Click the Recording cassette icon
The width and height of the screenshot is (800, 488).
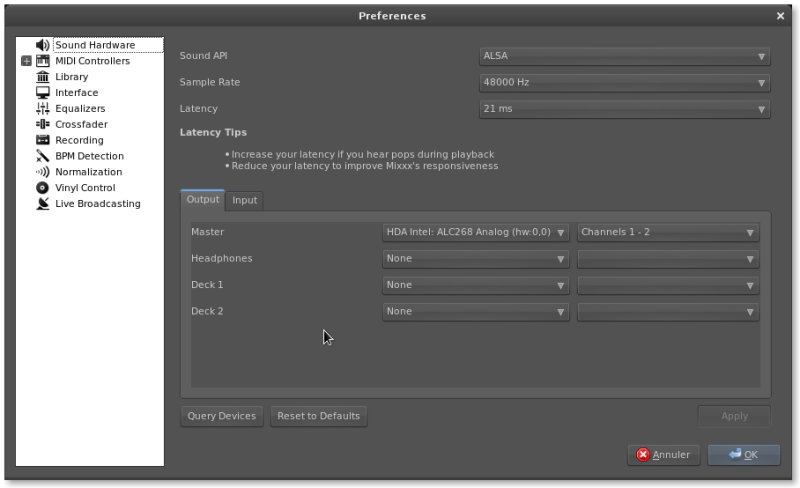[43, 140]
